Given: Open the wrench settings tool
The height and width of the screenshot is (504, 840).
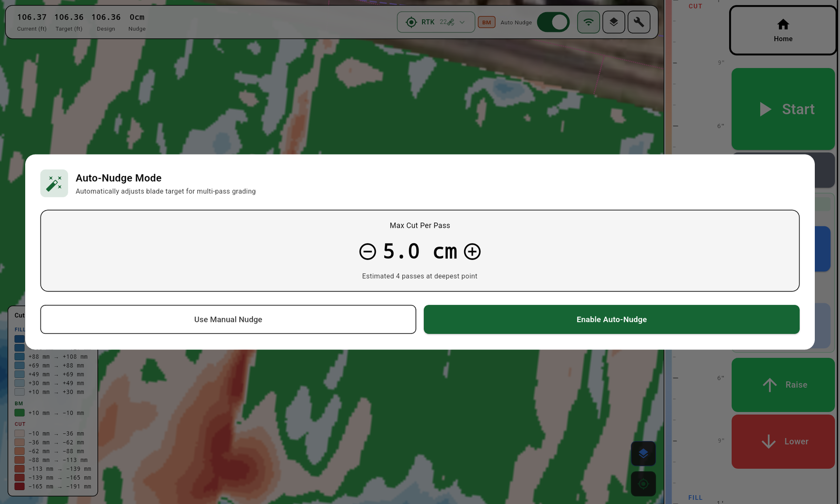Looking at the screenshot, I should pyautogui.click(x=639, y=22).
